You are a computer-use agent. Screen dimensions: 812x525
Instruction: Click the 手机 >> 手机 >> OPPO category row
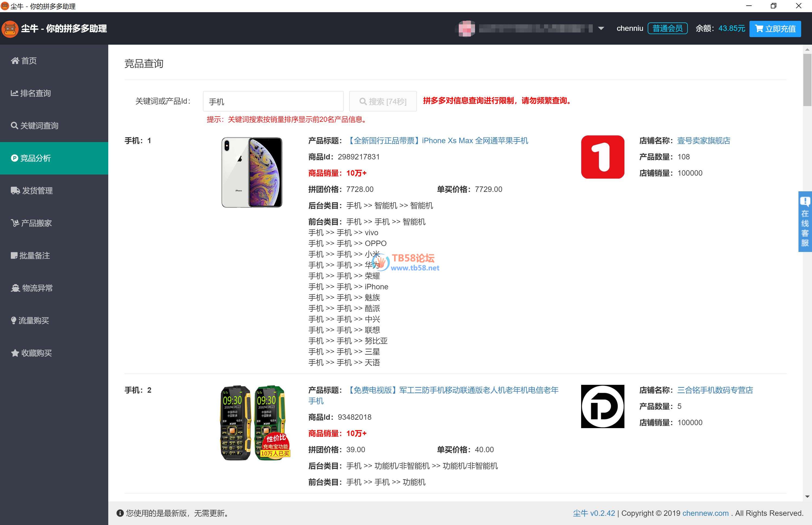click(347, 243)
